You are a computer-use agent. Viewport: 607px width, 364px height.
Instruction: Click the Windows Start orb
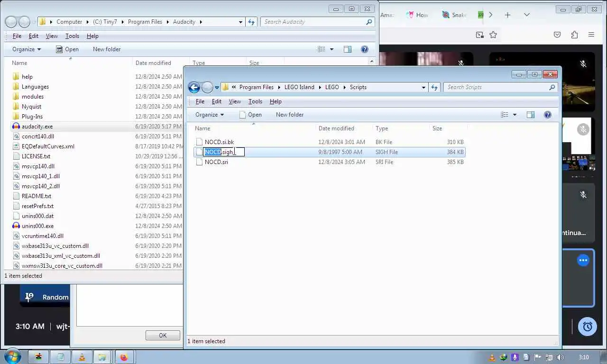(12, 356)
